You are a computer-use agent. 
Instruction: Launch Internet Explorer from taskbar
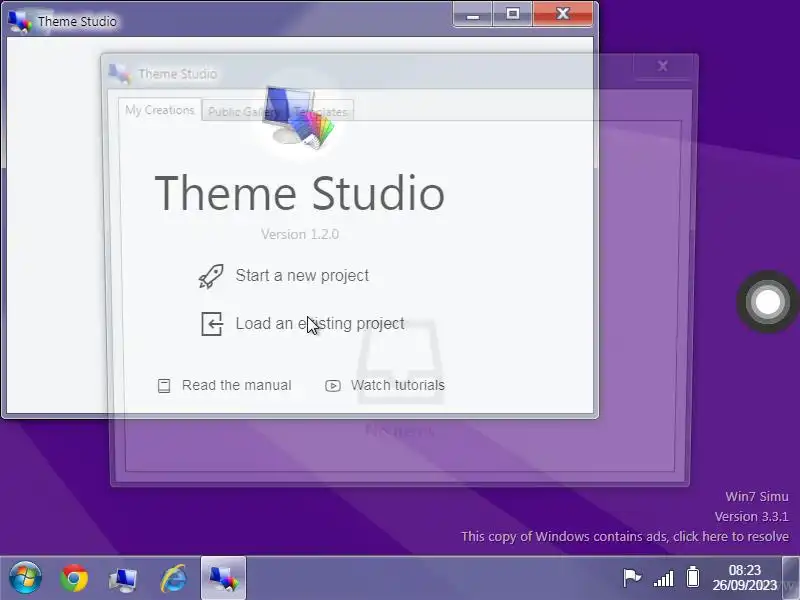[173, 579]
